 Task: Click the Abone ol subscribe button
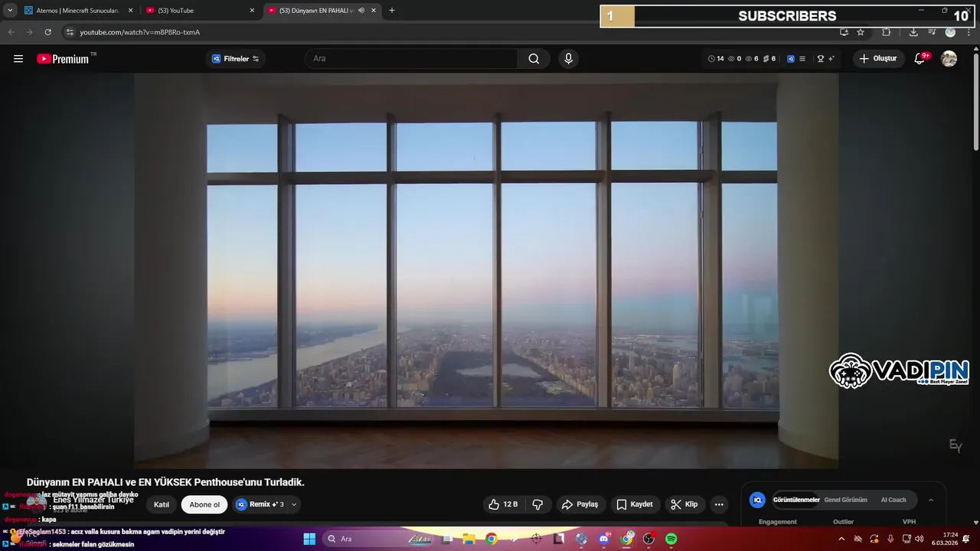(204, 504)
